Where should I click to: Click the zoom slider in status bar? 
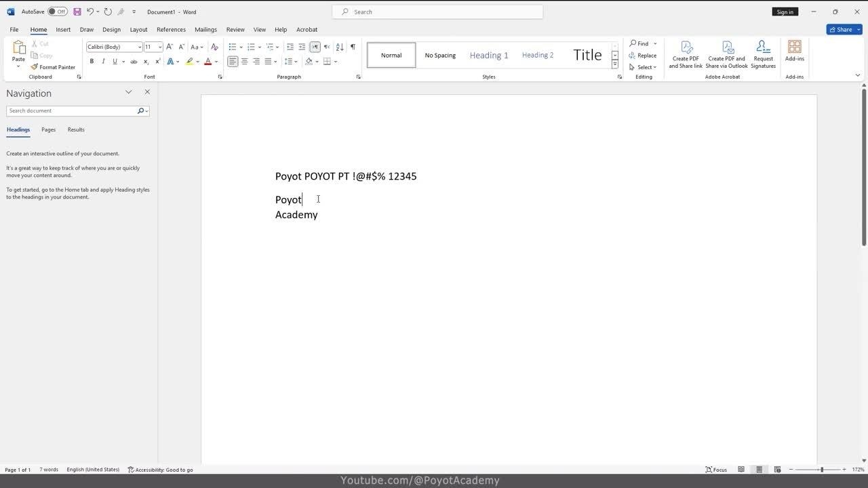(x=821, y=470)
